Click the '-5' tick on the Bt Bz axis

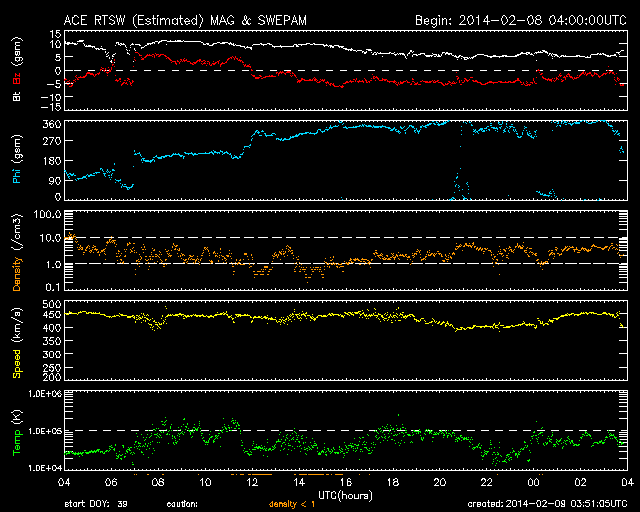[x=54, y=84]
